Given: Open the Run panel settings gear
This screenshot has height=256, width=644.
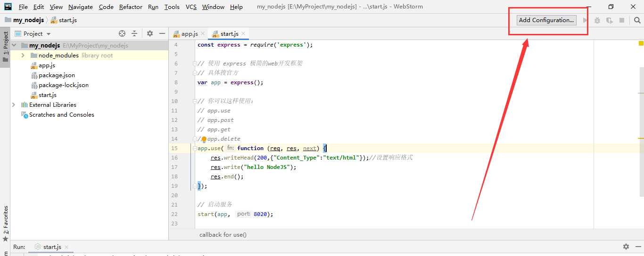Looking at the screenshot, I should 626,247.
